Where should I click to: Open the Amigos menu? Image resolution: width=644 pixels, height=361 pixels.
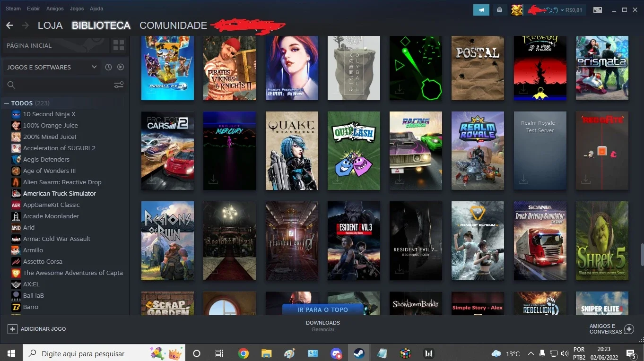55,9
